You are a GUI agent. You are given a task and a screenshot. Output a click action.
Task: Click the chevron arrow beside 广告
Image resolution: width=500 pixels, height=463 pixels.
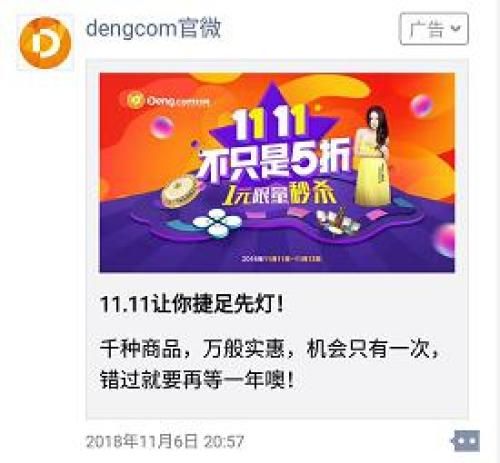coord(455,28)
